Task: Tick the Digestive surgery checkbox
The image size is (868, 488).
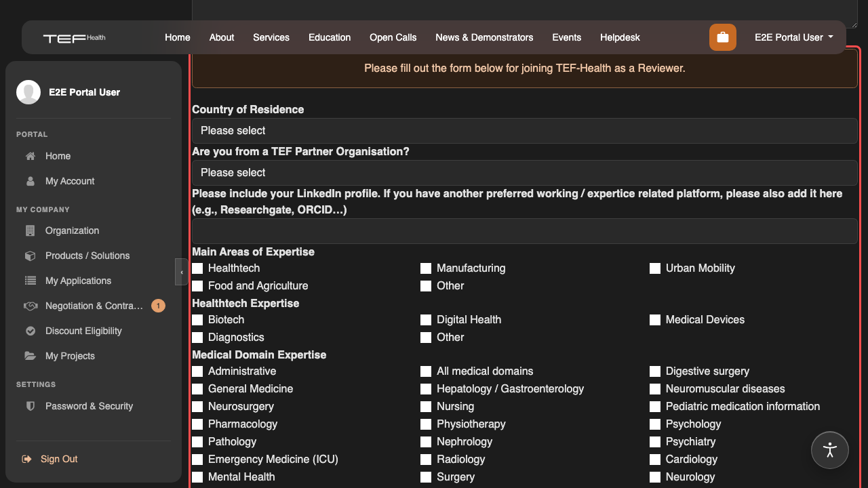Action: 655,371
